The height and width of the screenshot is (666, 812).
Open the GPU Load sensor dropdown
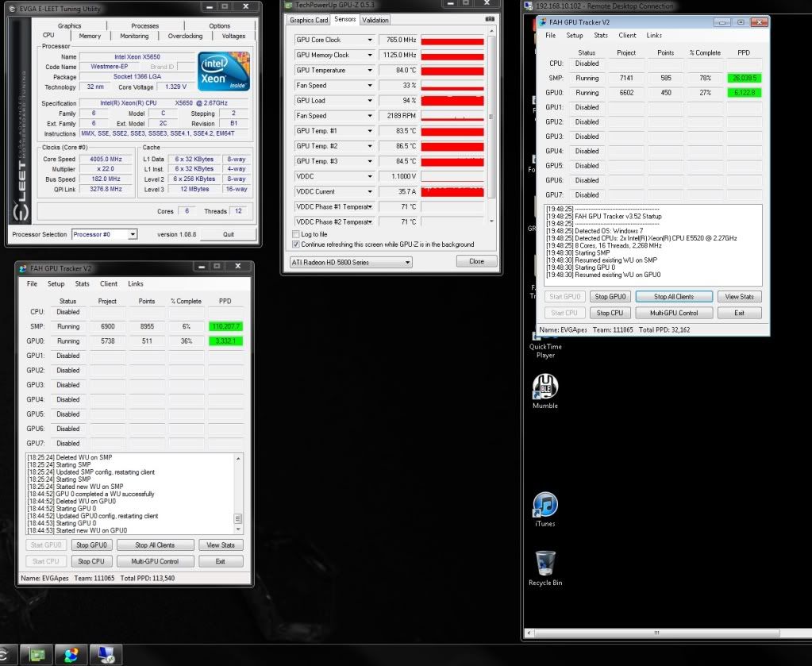click(369, 101)
